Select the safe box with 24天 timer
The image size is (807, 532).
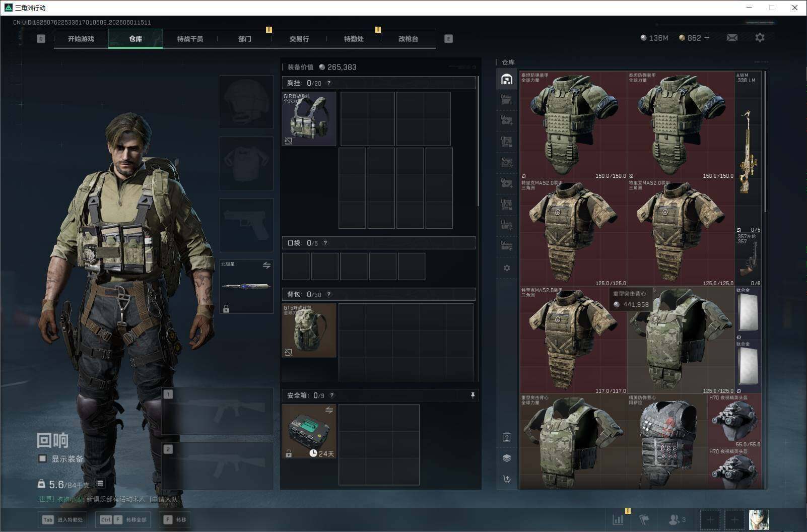tap(309, 431)
